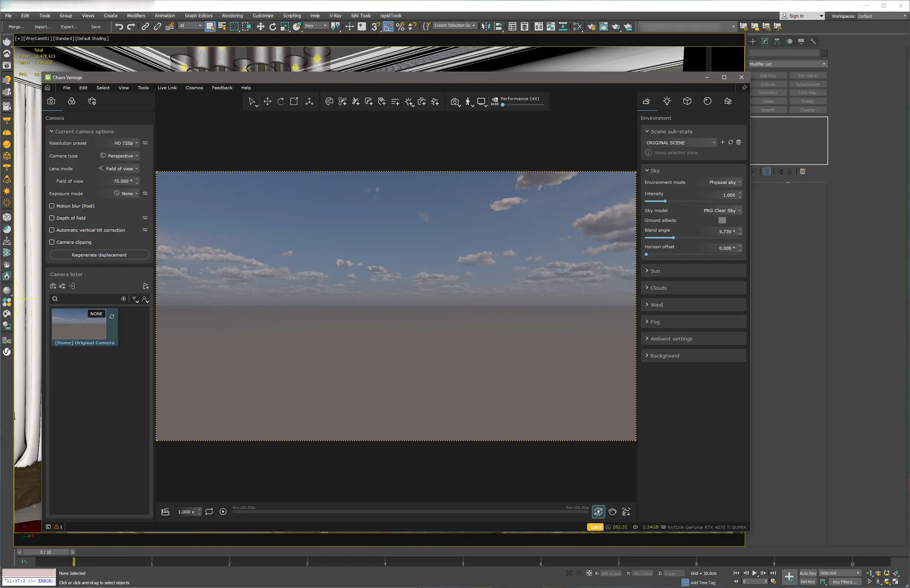910x588 pixels.
Task: Open the Cosmos menu in Vantage
Action: [x=194, y=88]
